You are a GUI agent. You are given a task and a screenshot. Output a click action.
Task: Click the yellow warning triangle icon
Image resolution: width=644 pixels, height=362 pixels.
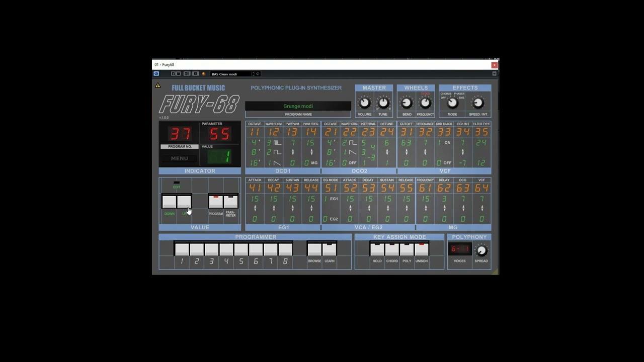point(157,85)
